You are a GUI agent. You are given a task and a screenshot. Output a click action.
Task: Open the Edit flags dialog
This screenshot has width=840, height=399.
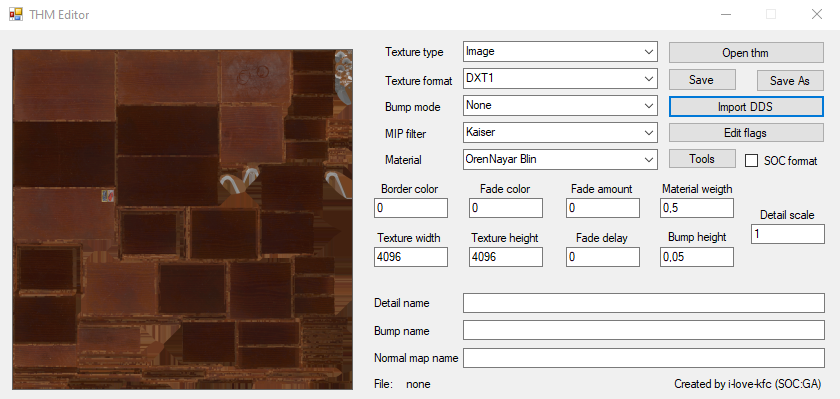746,133
